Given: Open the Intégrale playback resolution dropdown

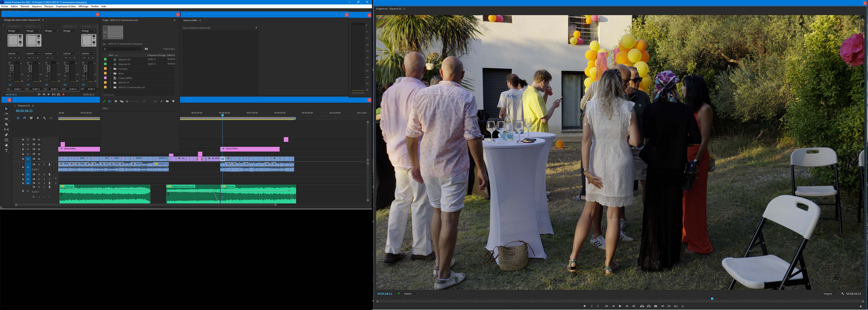Looking at the screenshot, I should tap(831, 294).
